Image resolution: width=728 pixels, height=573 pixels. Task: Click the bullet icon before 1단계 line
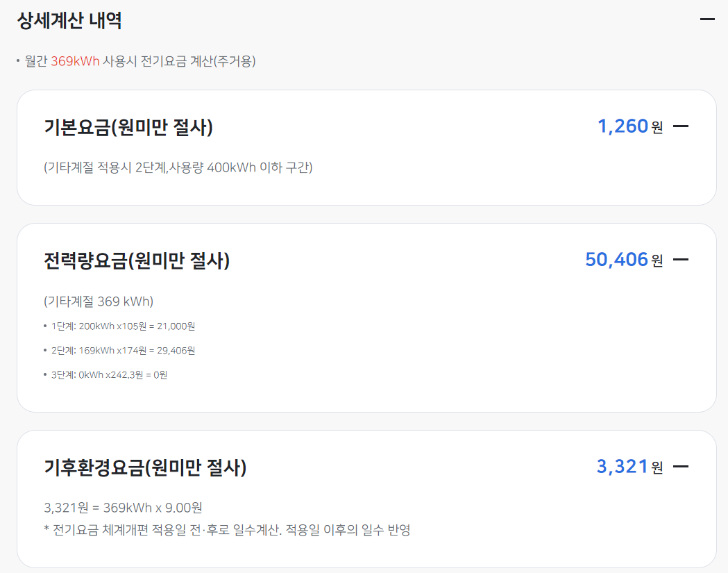(x=44, y=326)
